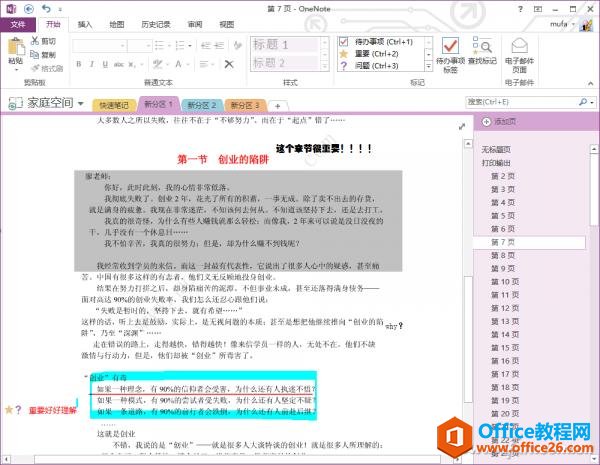
Task: Switch to the 新分区 2 section tab
Action: 202,105
